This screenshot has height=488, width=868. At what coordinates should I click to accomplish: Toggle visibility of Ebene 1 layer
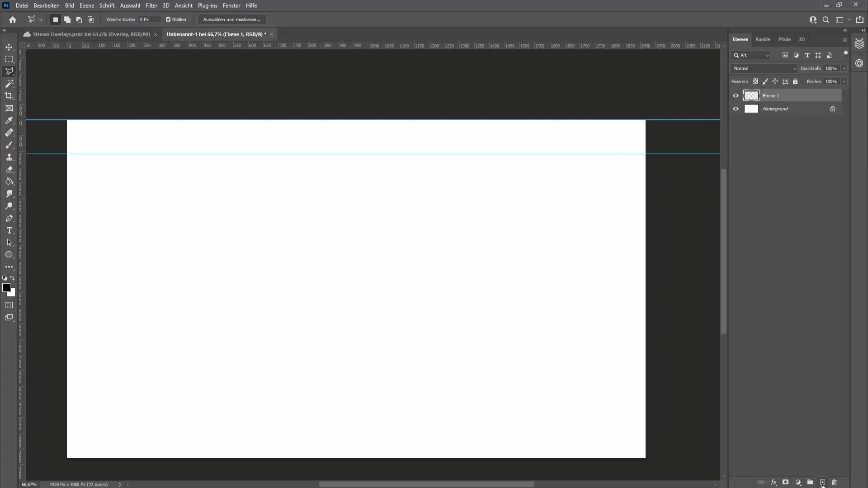[x=736, y=95]
